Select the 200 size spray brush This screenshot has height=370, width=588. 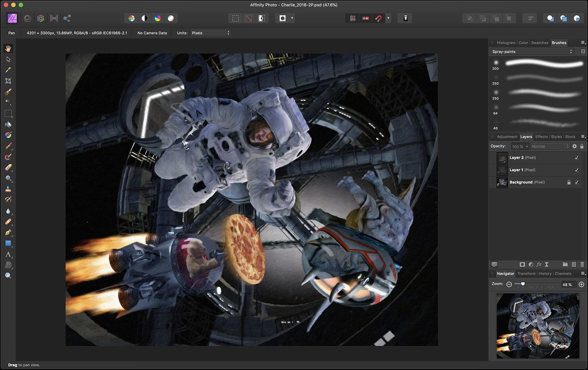pos(537,65)
